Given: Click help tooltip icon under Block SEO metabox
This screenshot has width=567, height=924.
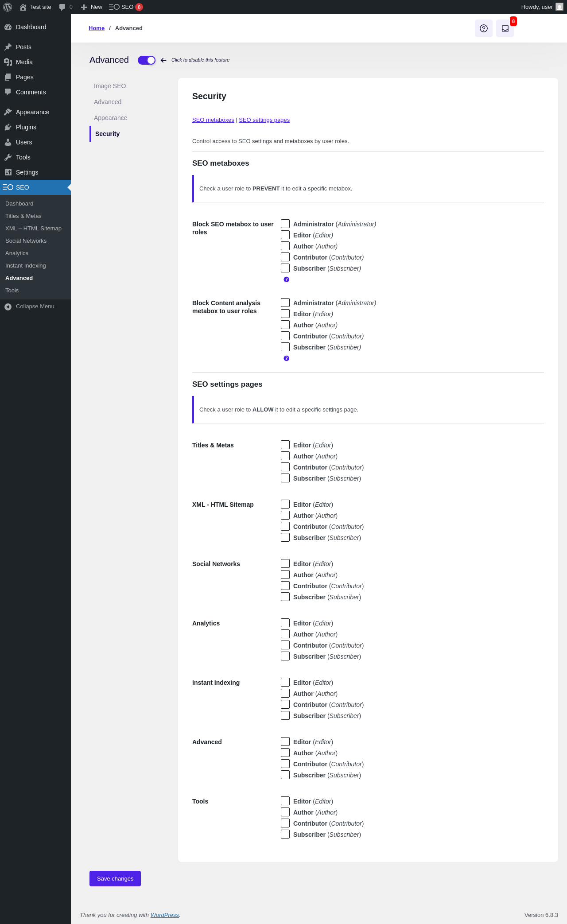Looking at the screenshot, I should [x=286, y=280].
